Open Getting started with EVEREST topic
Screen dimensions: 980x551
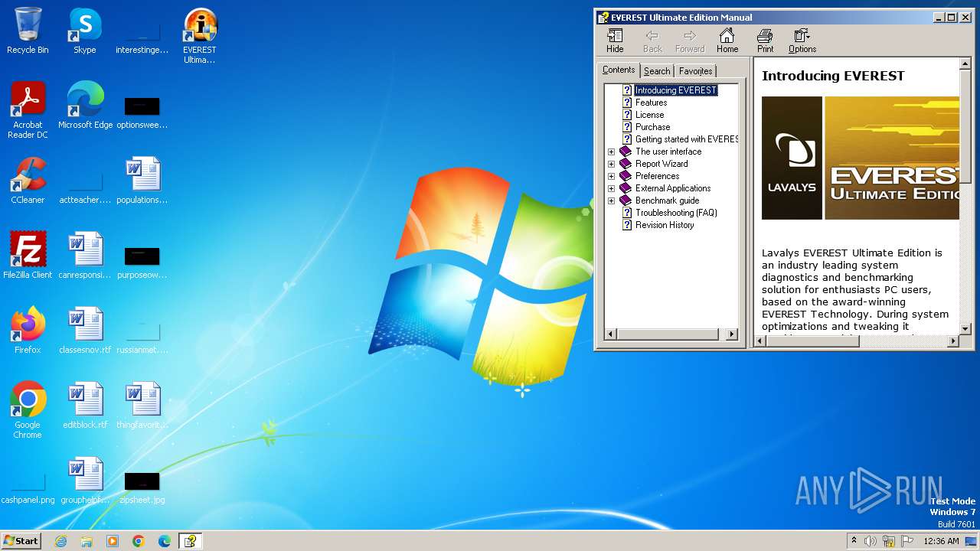click(x=686, y=139)
